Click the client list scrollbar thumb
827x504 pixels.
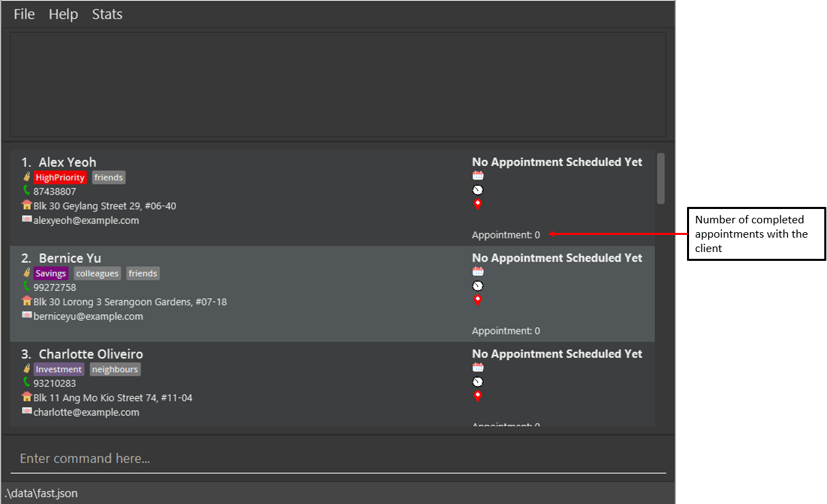click(x=660, y=178)
